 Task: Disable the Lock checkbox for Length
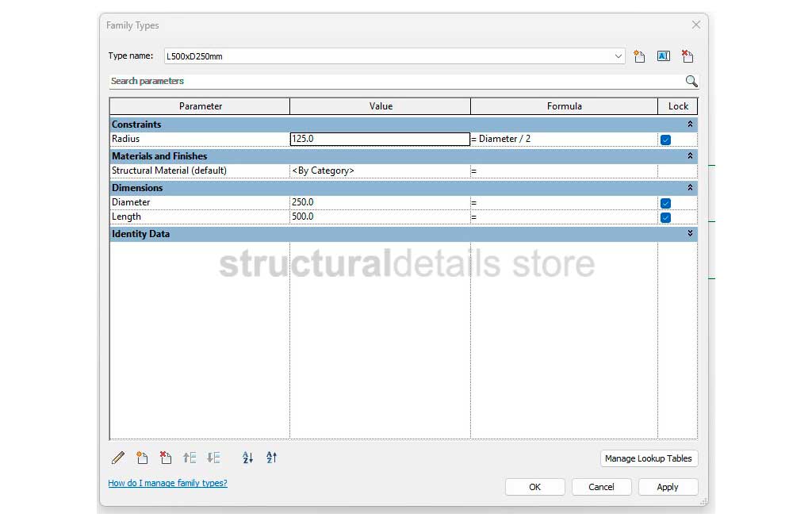[x=665, y=217]
